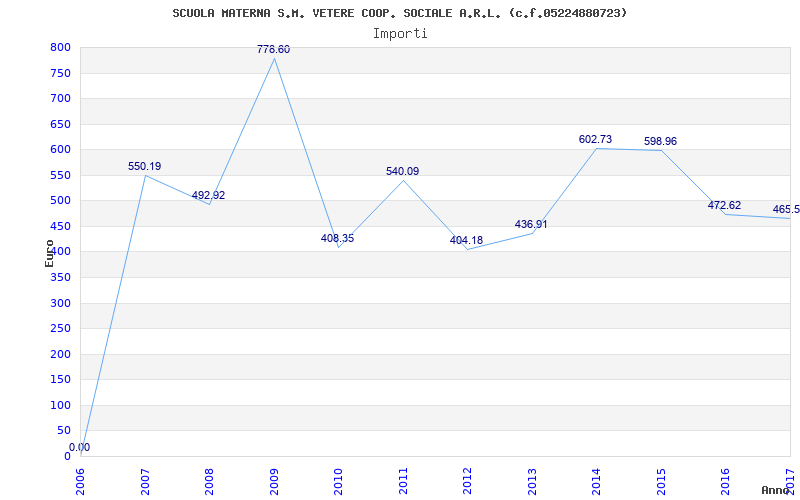Image resolution: width=800 pixels, height=500 pixels.
Task: Click the 2013 x-axis year label
Action: click(532, 482)
